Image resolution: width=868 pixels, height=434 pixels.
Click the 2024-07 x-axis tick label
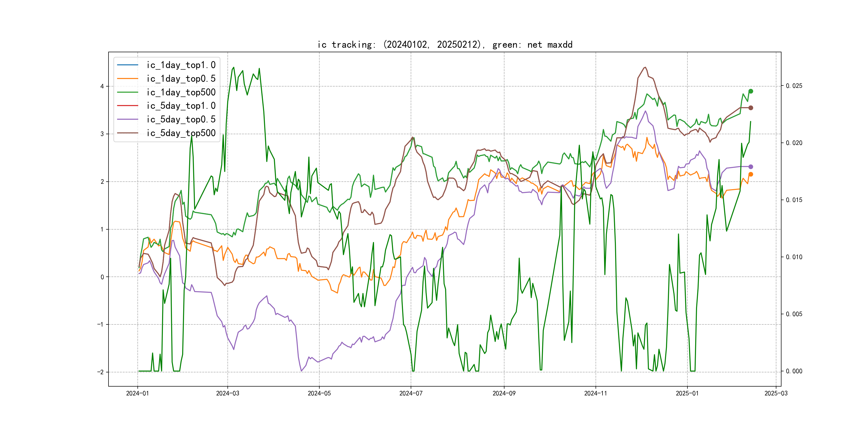[411, 393]
